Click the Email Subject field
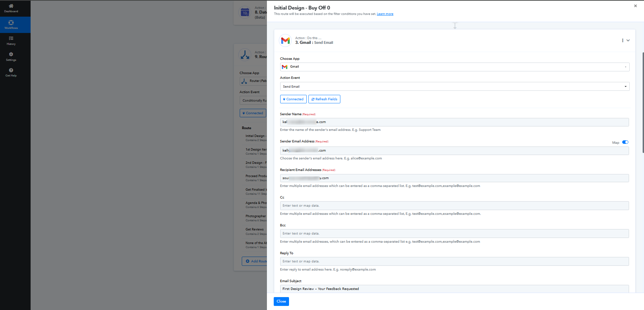This screenshot has width=644, height=310. (x=454, y=289)
